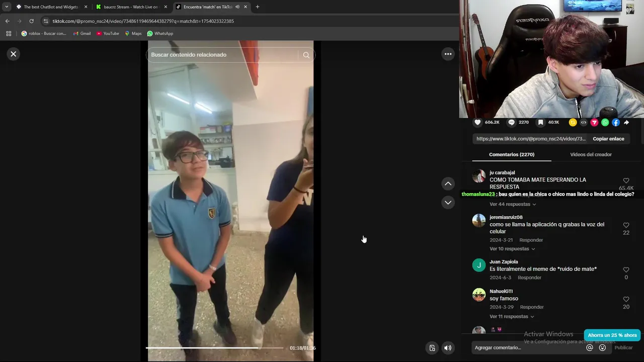This screenshot has height=362, width=644.
Task: Click the yellow repost icon
Action: click(x=573, y=122)
